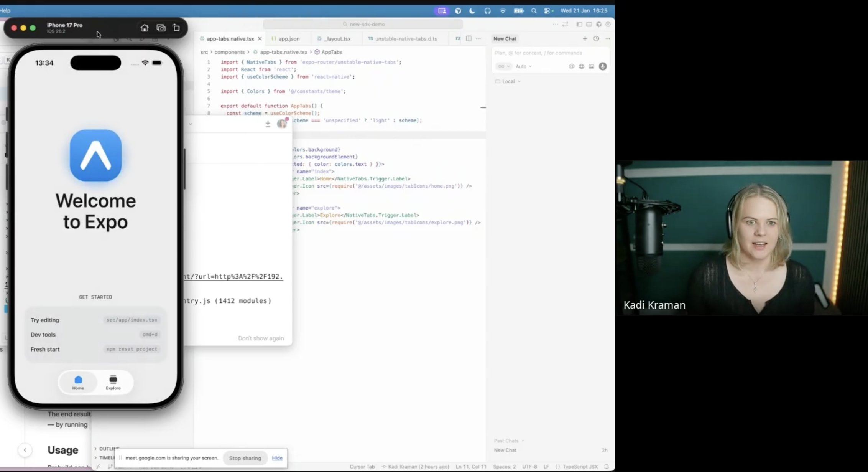Add context with the @ icon
Image resolution: width=868 pixels, height=472 pixels.
pyautogui.click(x=572, y=66)
